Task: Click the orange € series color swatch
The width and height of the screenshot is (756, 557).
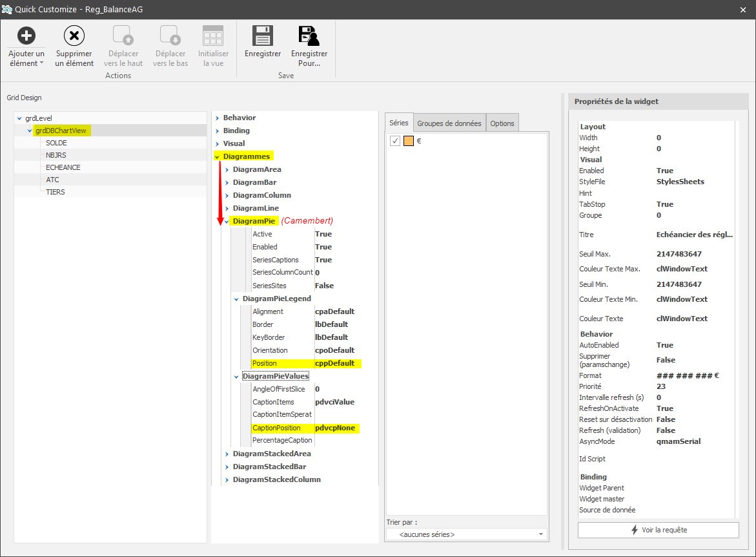Action: click(x=408, y=141)
